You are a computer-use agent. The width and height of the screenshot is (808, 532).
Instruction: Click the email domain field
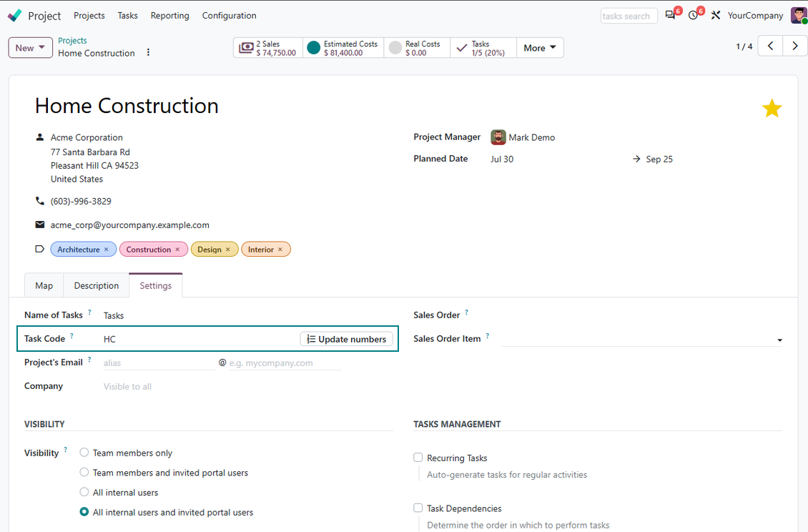285,363
